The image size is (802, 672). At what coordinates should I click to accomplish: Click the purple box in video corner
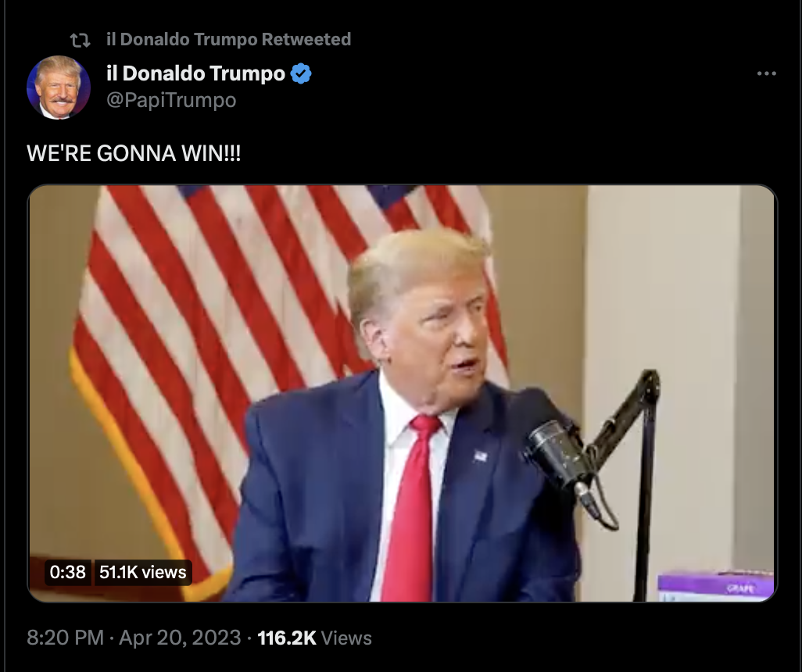pyautogui.click(x=715, y=587)
